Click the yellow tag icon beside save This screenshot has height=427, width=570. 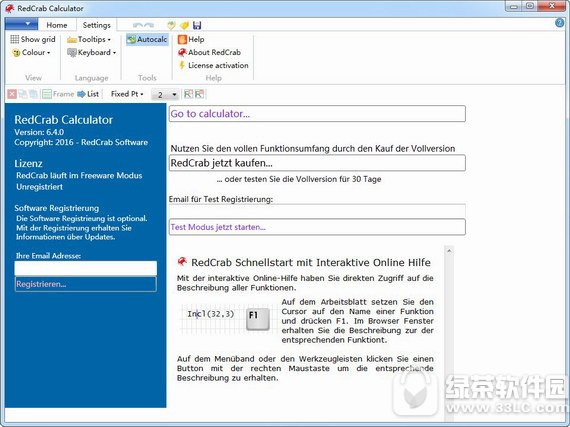click(184, 25)
